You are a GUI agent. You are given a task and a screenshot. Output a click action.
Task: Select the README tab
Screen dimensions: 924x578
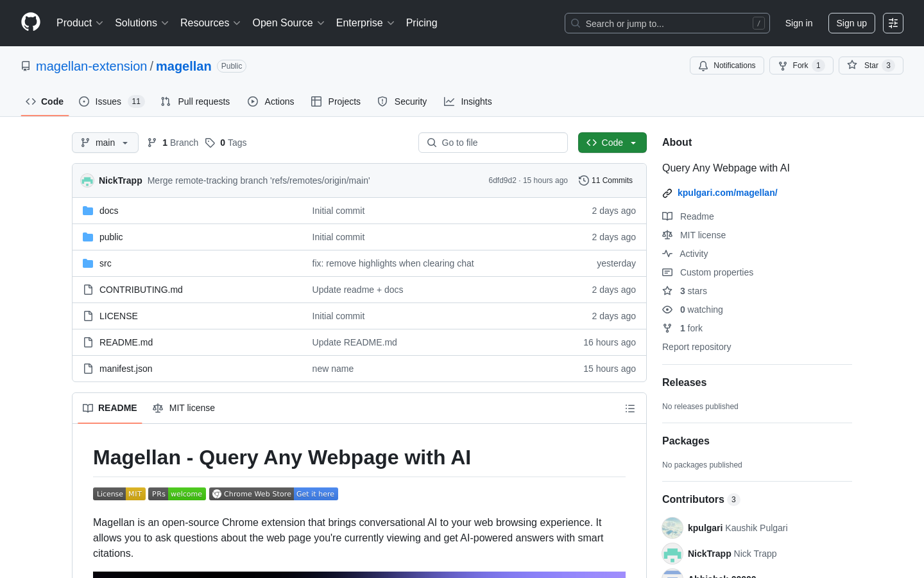(110, 408)
